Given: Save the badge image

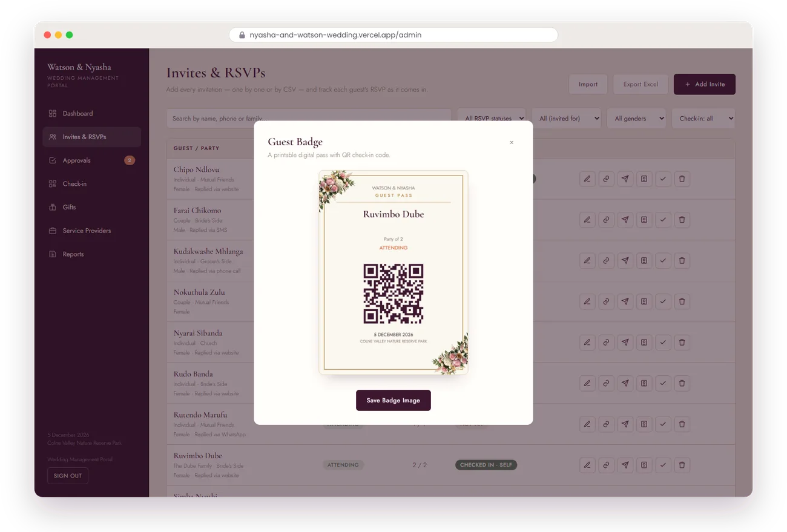Looking at the screenshot, I should tap(393, 401).
